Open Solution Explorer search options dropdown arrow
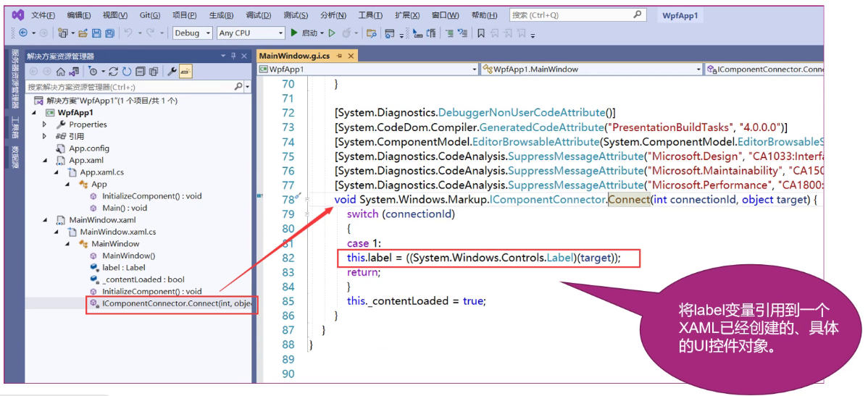This screenshot has width=868, height=396. [x=248, y=87]
